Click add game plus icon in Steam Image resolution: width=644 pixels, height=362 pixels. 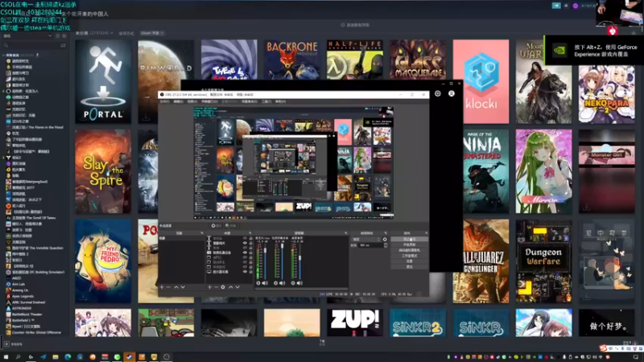coord(7,344)
